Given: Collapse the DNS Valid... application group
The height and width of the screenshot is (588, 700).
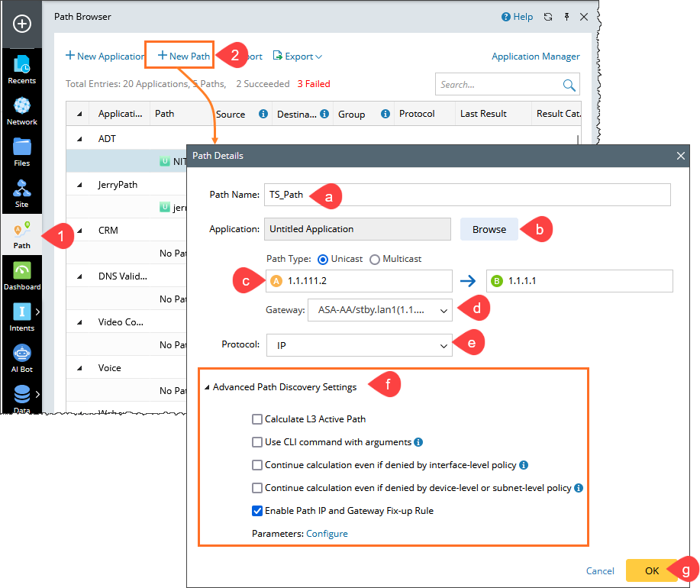Looking at the screenshot, I should [x=79, y=276].
